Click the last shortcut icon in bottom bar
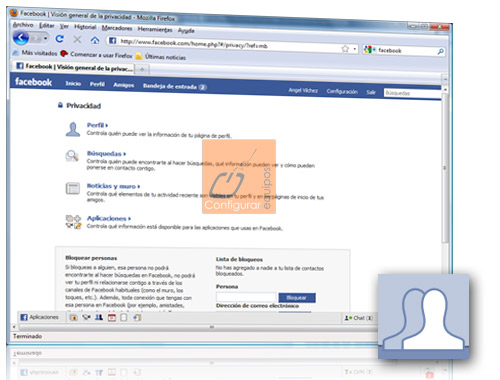This screenshot has width=500, height=380. click(137, 318)
